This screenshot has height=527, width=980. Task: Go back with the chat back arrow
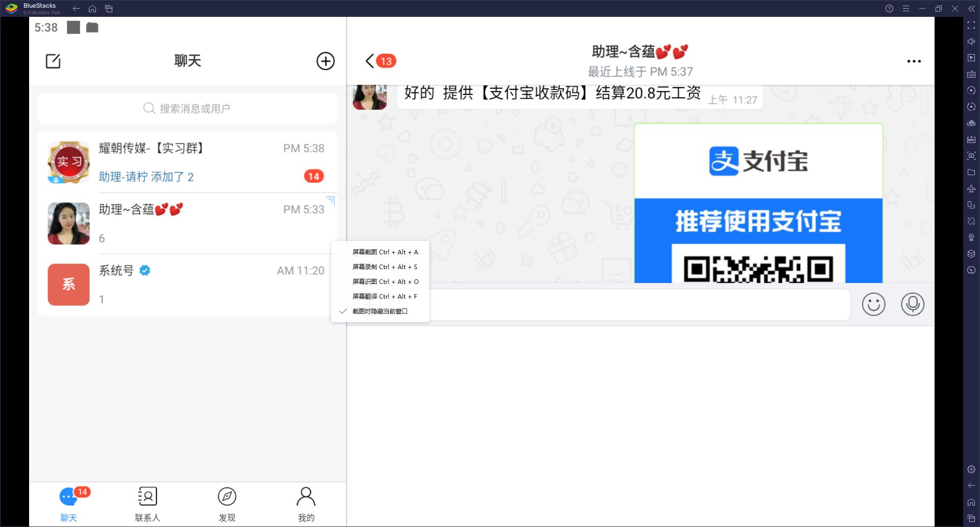(x=370, y=61)
